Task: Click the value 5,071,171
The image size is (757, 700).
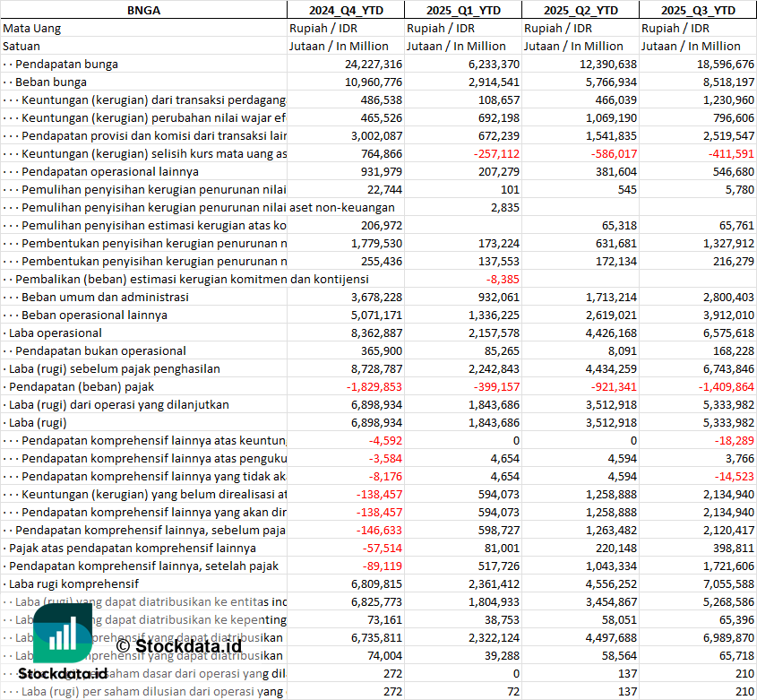Action: click(x=376, y=315)
